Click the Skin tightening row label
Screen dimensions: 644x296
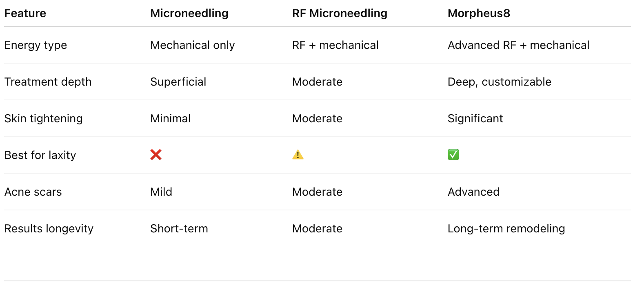pyautogui.click(x=43, y=119)
